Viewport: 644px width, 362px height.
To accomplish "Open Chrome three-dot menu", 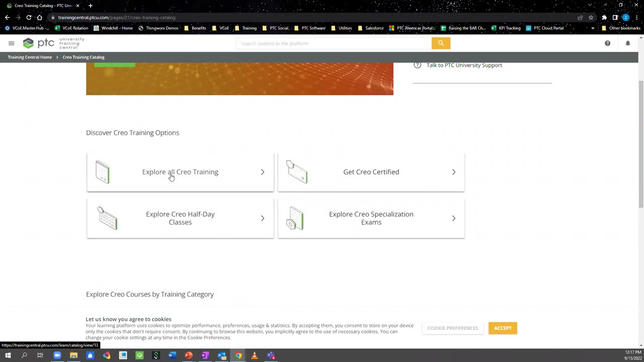I will [637, 17].
